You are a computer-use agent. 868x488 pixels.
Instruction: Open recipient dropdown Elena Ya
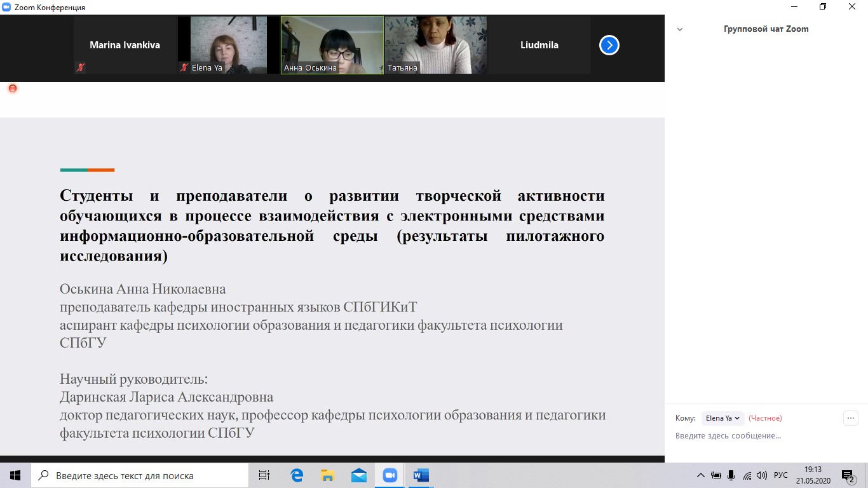(722, 418)
